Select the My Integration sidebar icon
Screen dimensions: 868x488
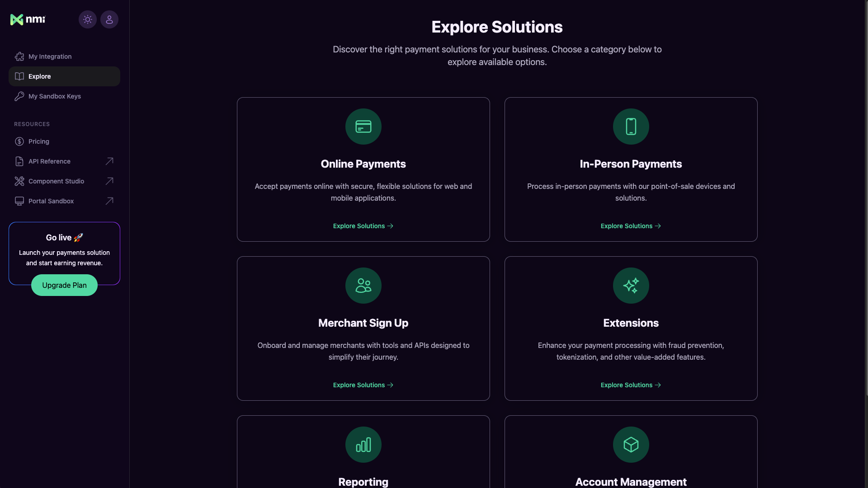pos(19,56)
